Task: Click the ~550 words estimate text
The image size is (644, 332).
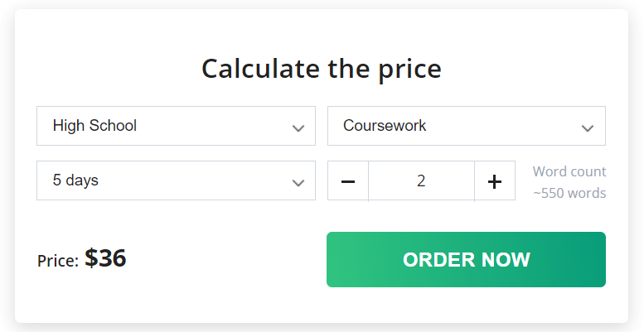Action: pos(569,192)
